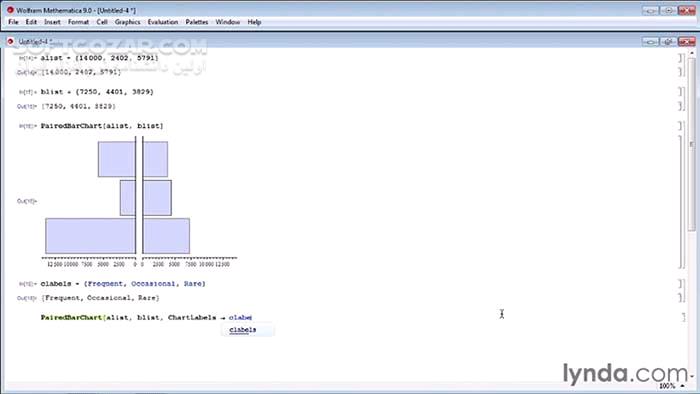Viewport: 700px width, 394px height.
Task: Open the Evaluation menu
Action: click(163, 22)
